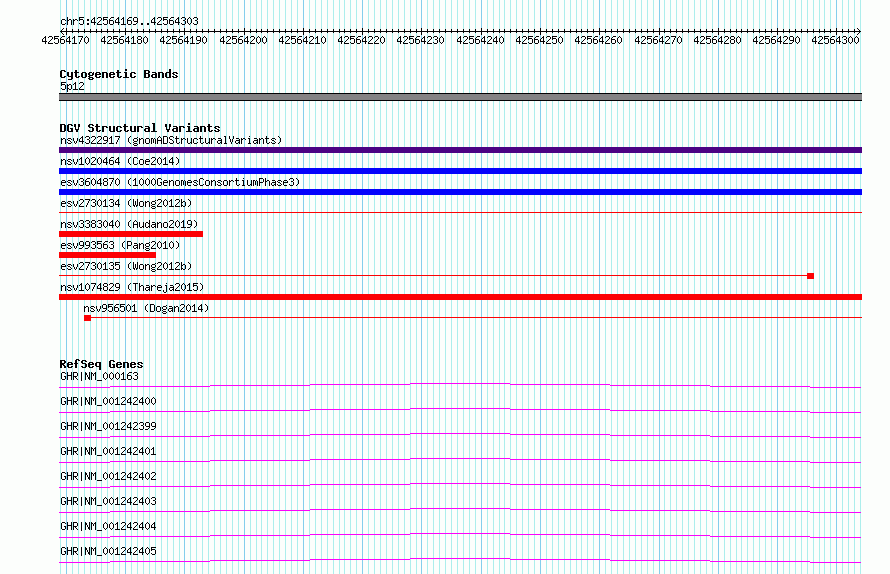Image resolution: width=890 pixels, height=574 pixels.
Task: Select transcript GHR|NM_001242404
Action: tap(108, 526)
